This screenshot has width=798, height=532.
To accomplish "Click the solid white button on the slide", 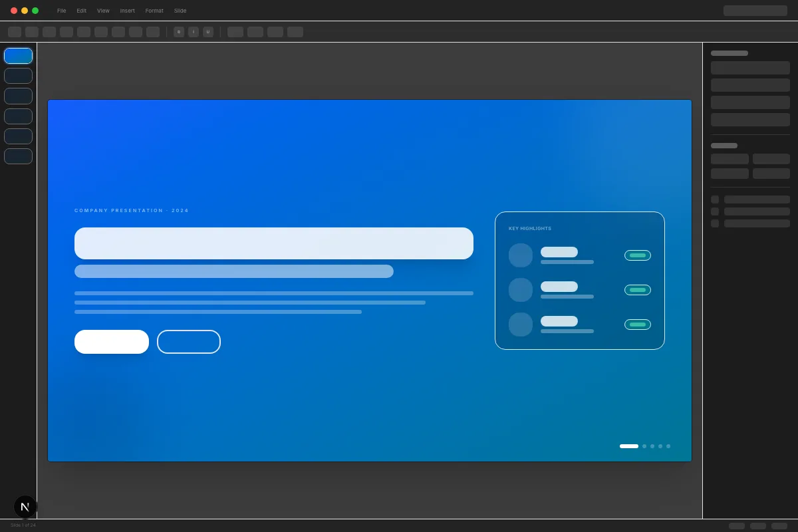I will point(112,342).
